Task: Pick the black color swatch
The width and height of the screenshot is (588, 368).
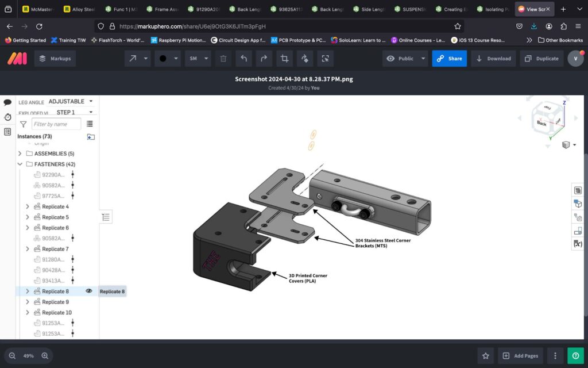Action: (163, 59)
